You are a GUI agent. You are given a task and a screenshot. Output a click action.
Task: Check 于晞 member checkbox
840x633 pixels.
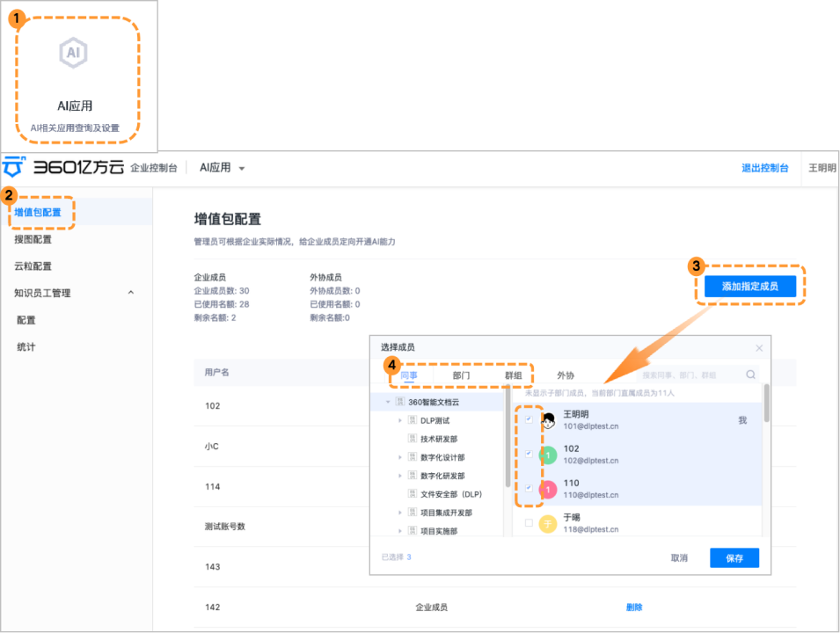point(529,523)
